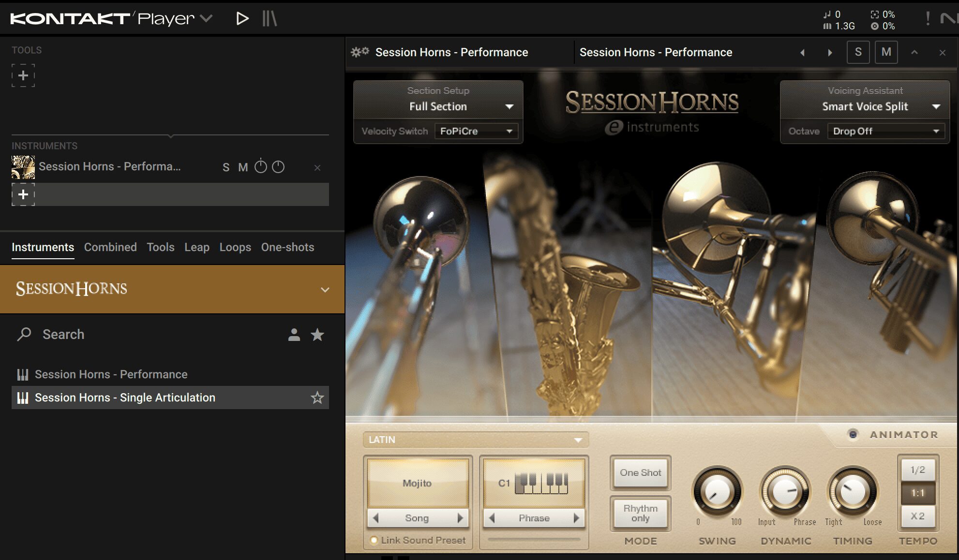The image size is (959, 560).
Task: Switch to the Leap tab
Action: 197,247
